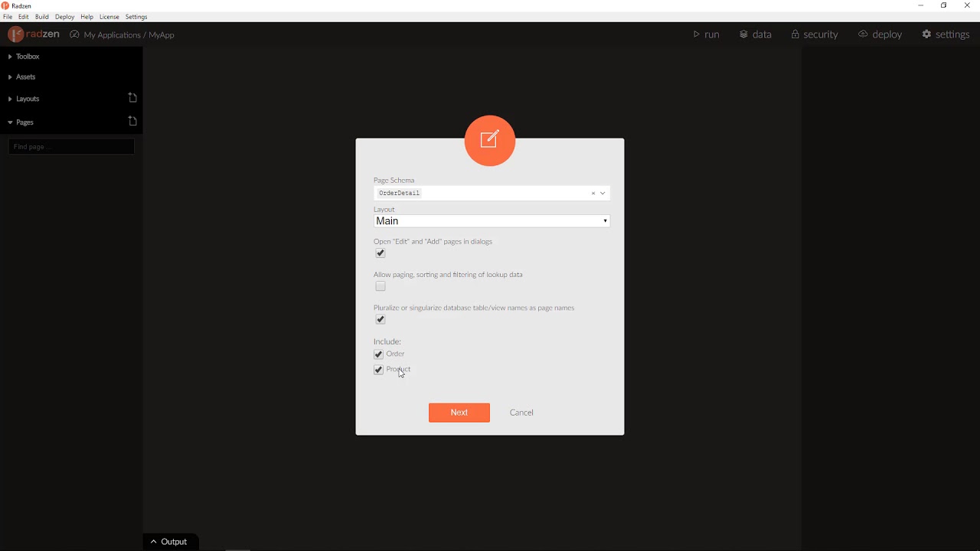Open the Page Schema dropdown arrow
This screenshot has width=980, height=551.
[603, 194]
